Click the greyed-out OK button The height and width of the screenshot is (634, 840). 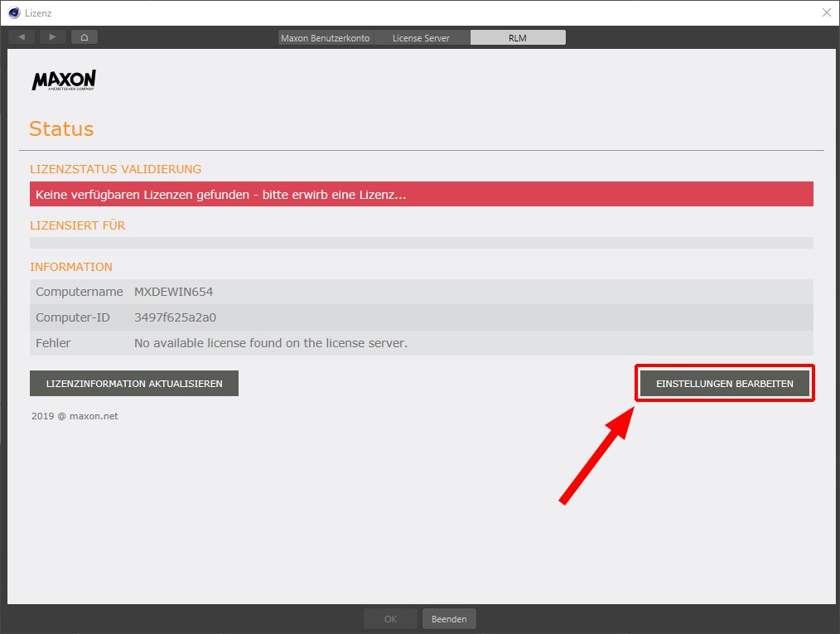[x=390, y=619]
